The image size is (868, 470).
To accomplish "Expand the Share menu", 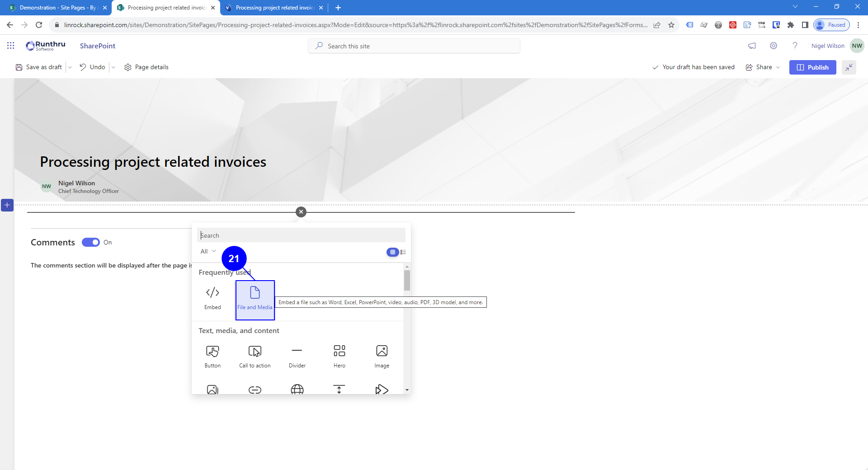I will [x=763, y=67].
